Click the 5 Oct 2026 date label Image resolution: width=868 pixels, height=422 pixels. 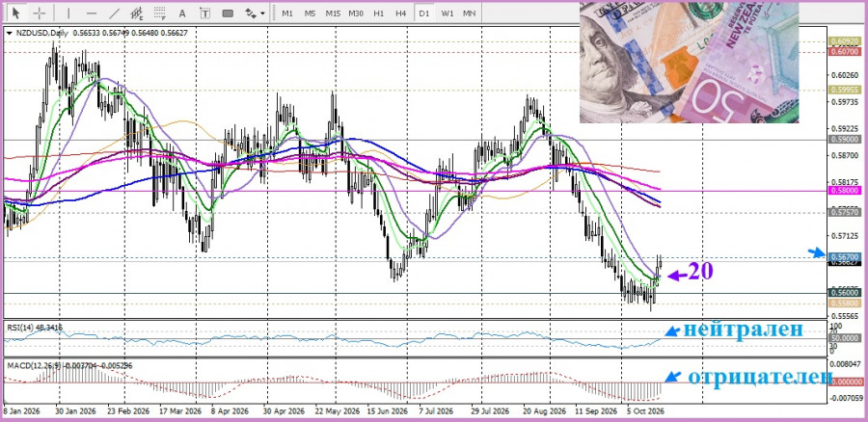[x=645, y=412]
